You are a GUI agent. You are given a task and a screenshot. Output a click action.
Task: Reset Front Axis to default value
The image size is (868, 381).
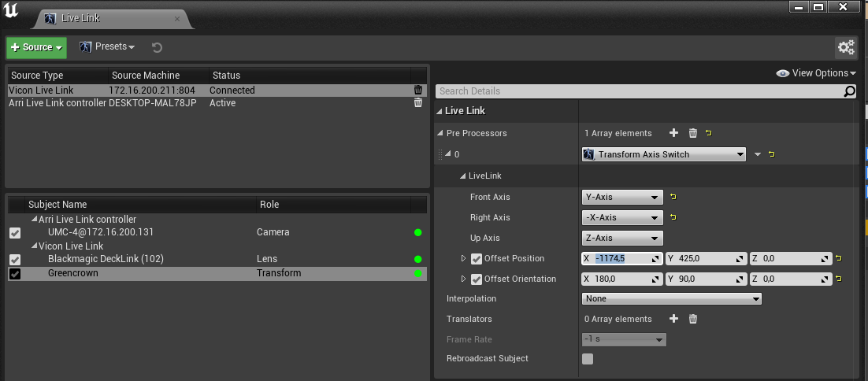tap(673, 197)
